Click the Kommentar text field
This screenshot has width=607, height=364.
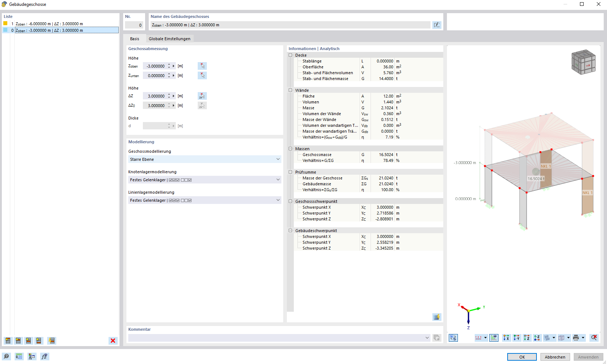pos(276,338)
